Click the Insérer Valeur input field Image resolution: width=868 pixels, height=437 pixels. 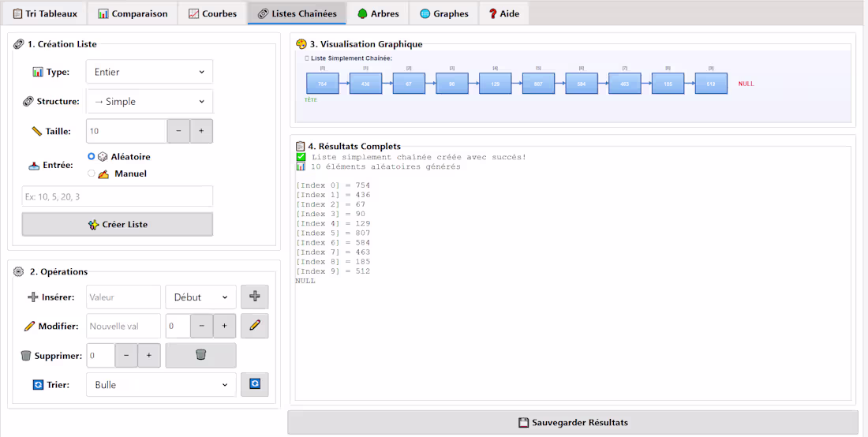[x=123, y=297]
